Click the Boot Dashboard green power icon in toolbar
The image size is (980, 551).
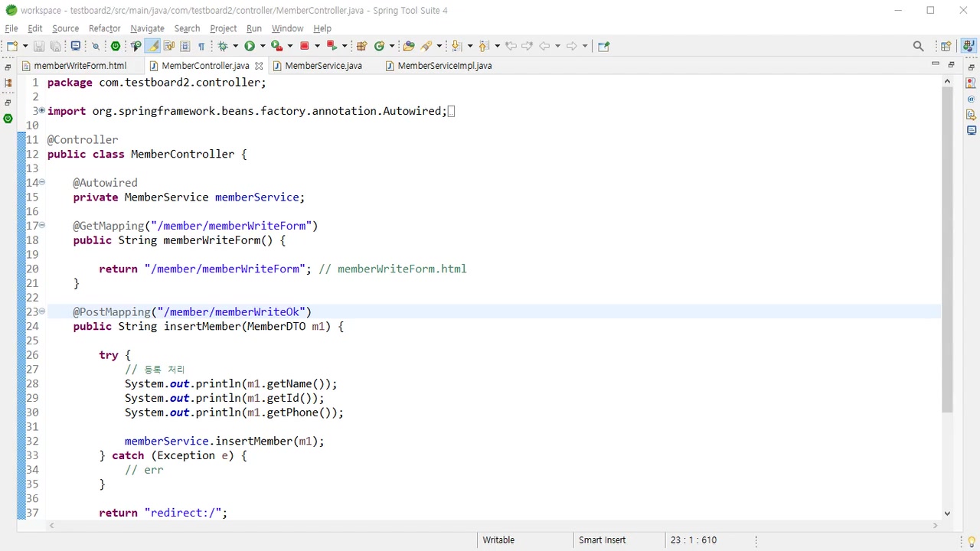coord(116,46)
